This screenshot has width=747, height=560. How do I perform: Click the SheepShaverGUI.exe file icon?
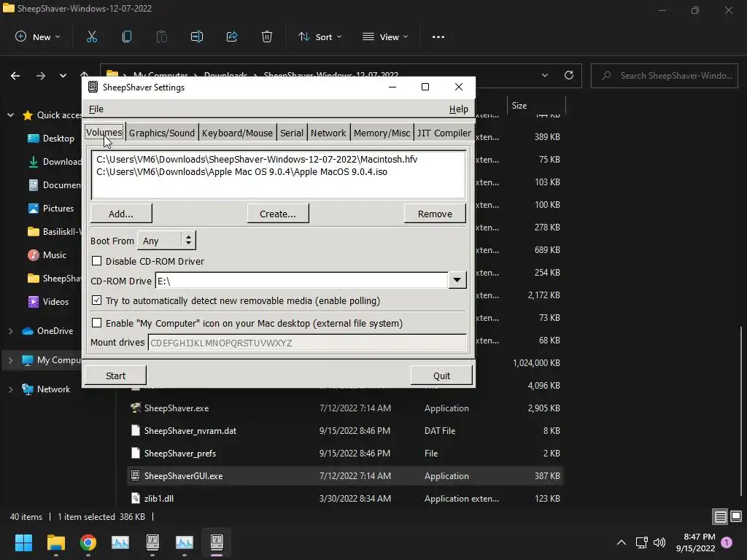click(x=136, y=475)
